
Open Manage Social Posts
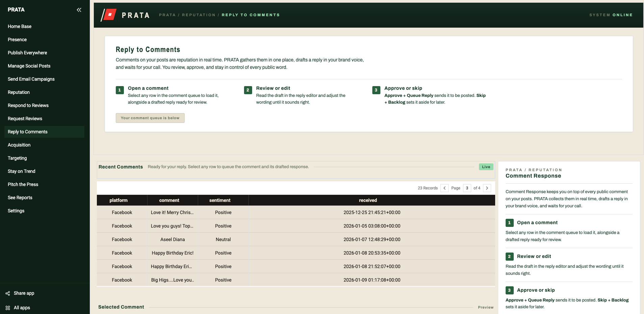(44, 66)
